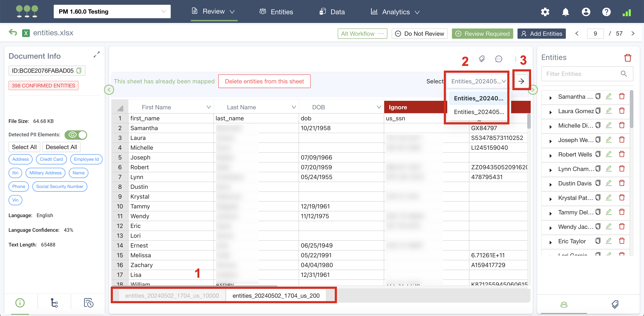
Task: Expand the Robert Wells entity row
Action: (550, 155)
